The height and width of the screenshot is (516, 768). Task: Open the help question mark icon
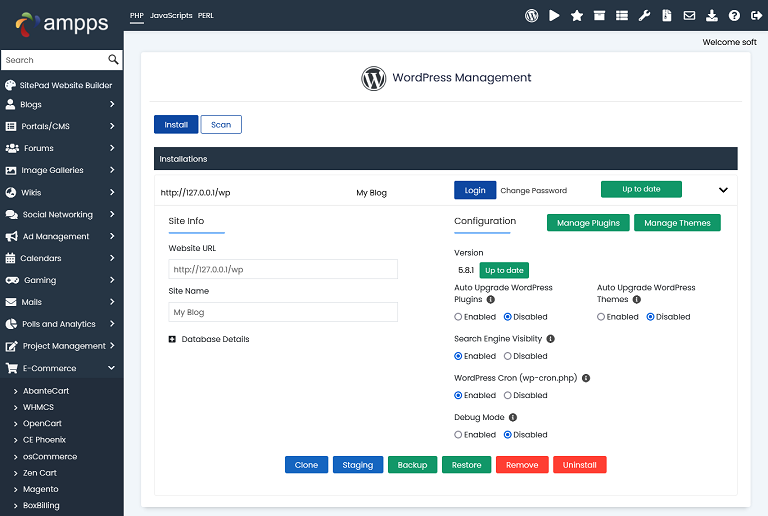[734, 16]
